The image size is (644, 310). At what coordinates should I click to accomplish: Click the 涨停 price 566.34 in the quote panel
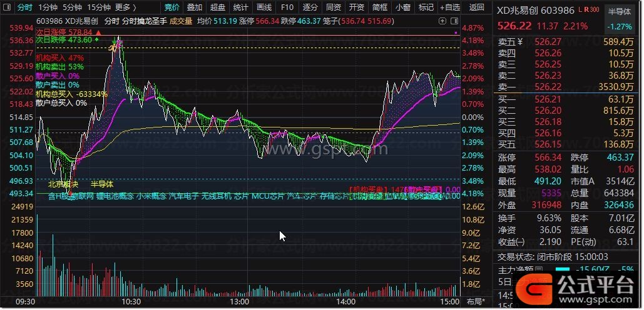[x=549, y=158]
